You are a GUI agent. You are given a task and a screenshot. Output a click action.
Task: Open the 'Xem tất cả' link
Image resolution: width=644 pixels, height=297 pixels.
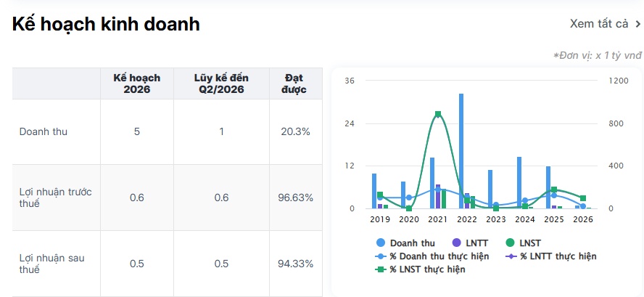605,24
